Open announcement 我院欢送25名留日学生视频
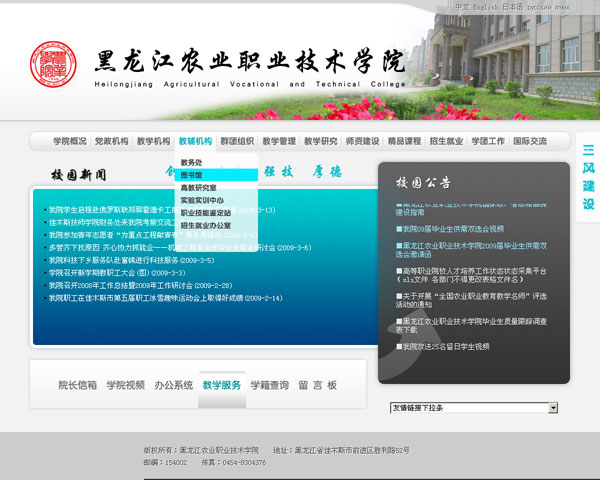The width and height of the screenshot is (600, 480). [443, 346]
